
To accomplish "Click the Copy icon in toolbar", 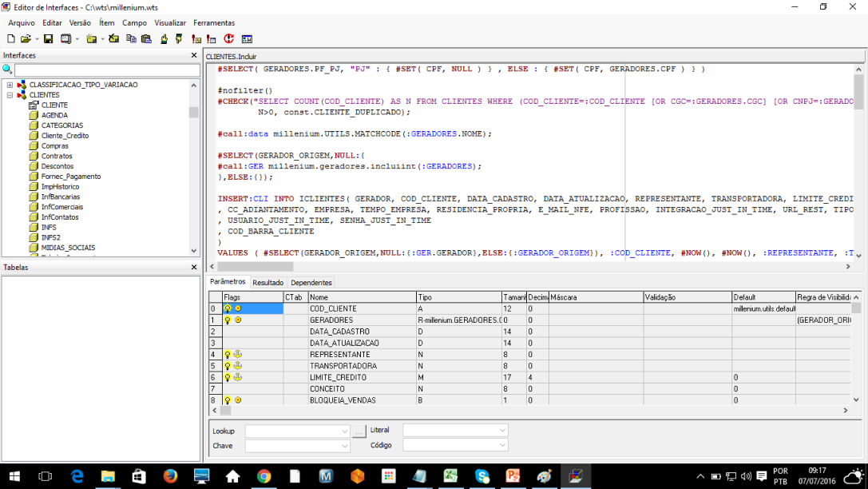I will tap(130, 38).
